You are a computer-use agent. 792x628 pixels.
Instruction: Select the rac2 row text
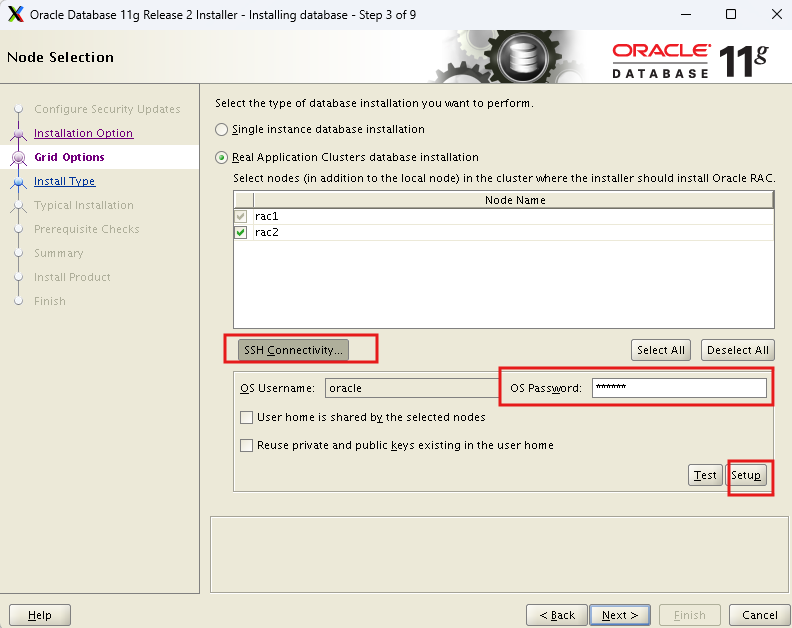(x=267, y=232)
